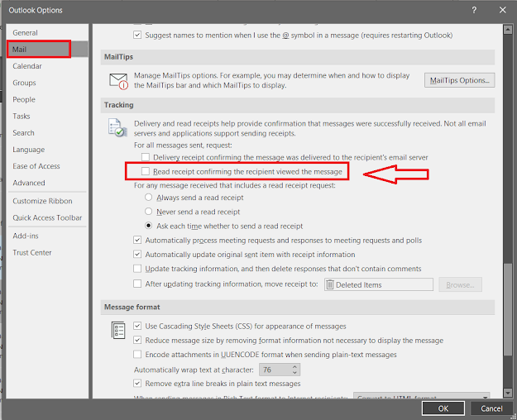The height and width of the screenshot is (420, 517).
Task: Click Cancel to discard changes
Action: pyautogui.click(x=491, y=408)
